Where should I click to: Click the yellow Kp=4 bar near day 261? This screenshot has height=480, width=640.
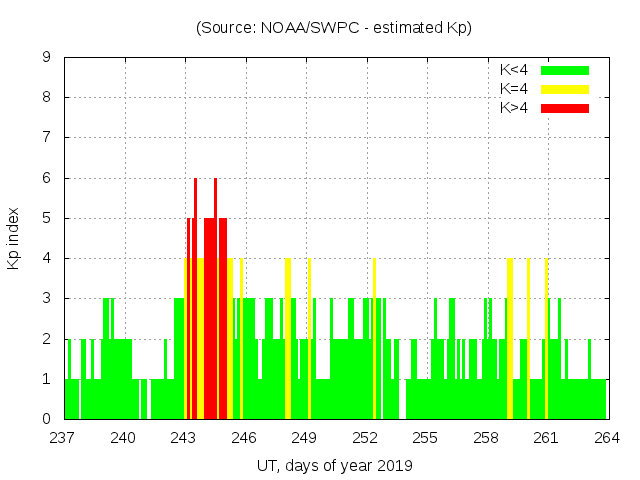[546, 340]
